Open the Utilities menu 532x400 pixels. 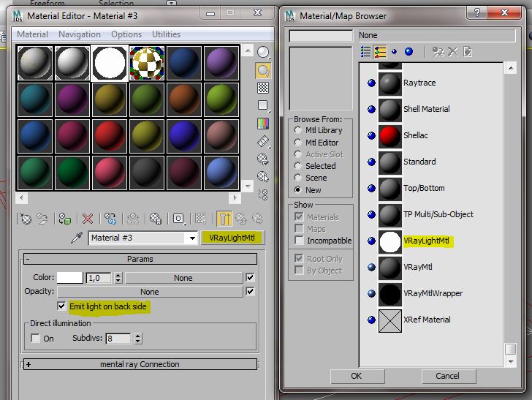166,34
